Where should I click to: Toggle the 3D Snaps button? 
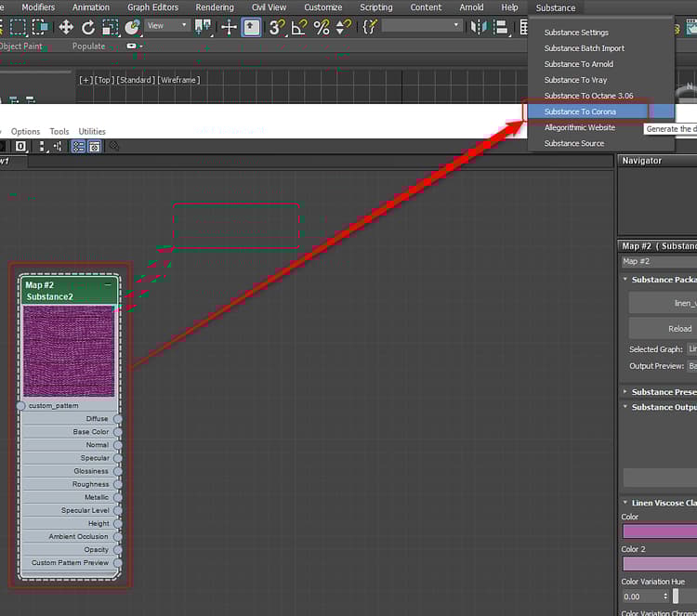277,27
